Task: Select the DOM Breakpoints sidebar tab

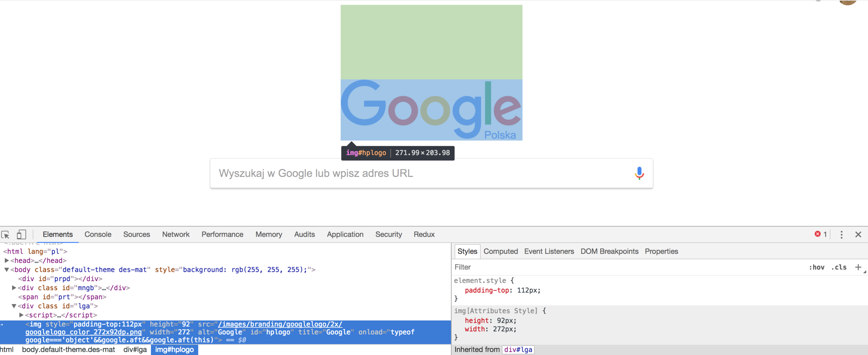Action: 609,251
